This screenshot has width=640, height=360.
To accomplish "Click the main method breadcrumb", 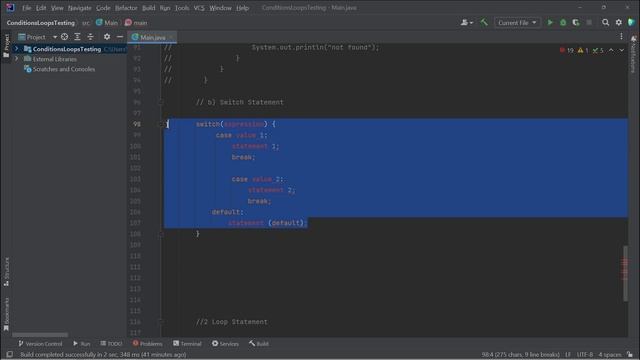I will point(136,23).
